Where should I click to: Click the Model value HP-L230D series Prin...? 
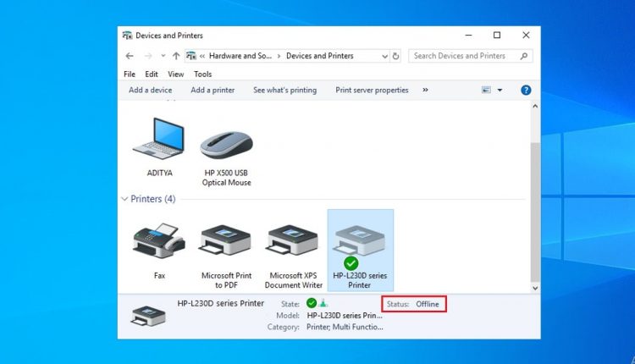[x=345, y=316]
